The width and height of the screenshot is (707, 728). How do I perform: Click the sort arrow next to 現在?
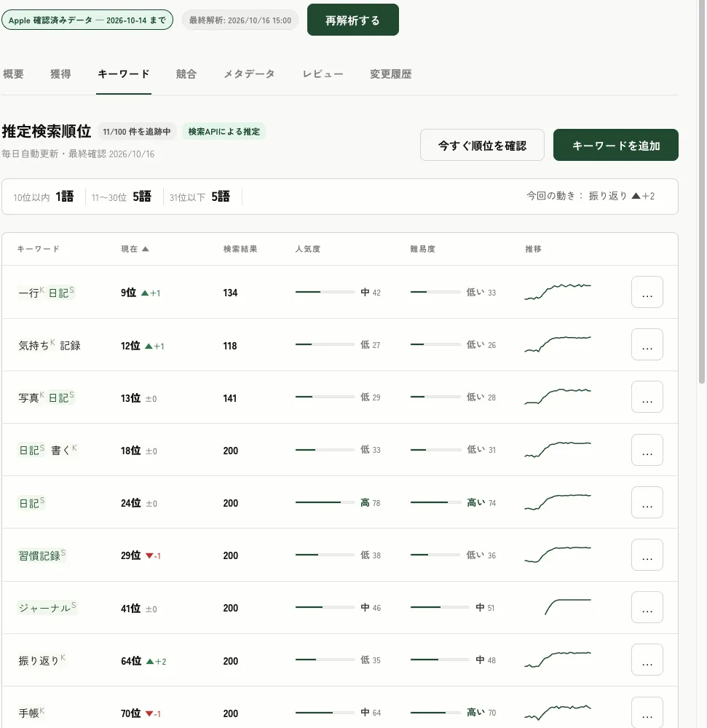(x=146, y=249)
